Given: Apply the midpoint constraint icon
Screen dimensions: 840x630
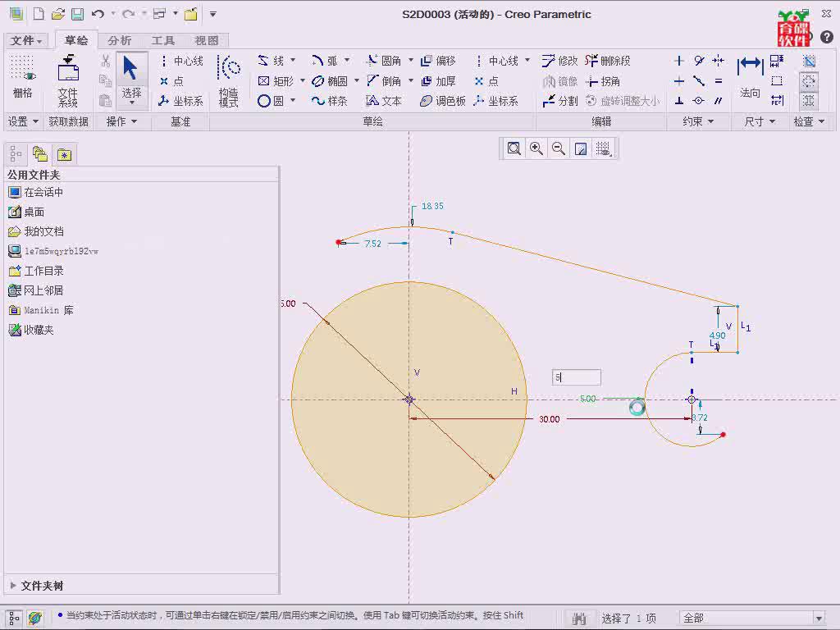Looking at the screenshot, I should coord(699,81).
